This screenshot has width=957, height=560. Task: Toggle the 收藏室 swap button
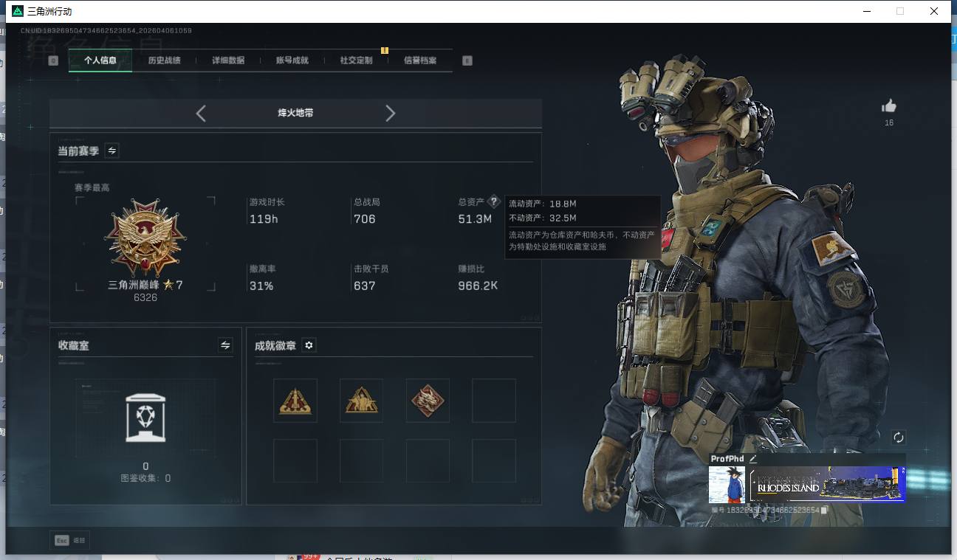[225, 345]
